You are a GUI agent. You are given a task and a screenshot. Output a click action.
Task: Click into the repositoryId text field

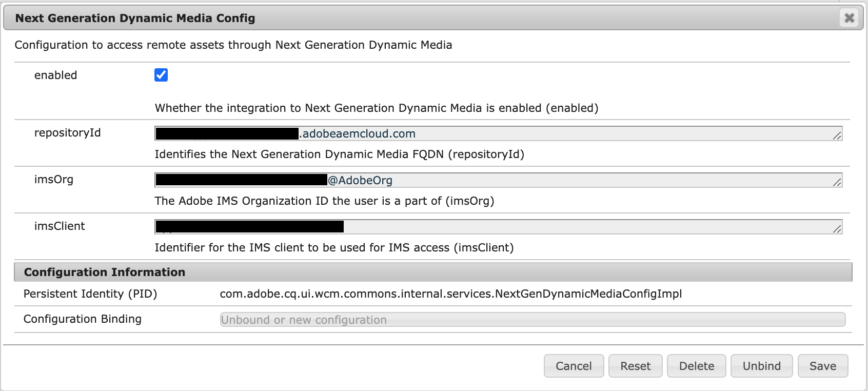pyautogui.click(x=564, y=134)
